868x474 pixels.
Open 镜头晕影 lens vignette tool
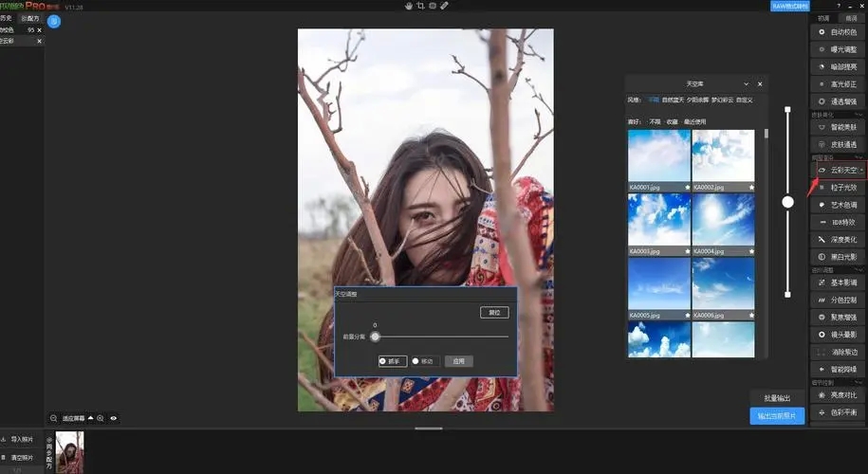[837, 335]
